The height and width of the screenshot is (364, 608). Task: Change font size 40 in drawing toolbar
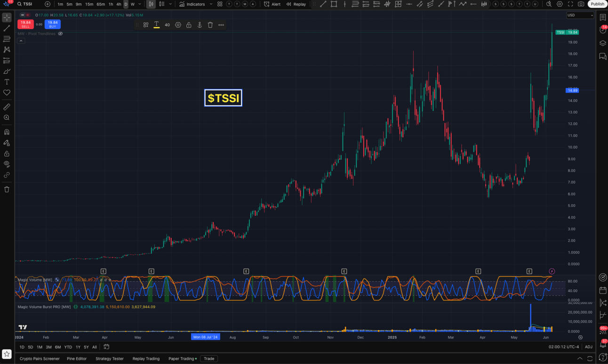pyautogui.click(x=167, y=25)
